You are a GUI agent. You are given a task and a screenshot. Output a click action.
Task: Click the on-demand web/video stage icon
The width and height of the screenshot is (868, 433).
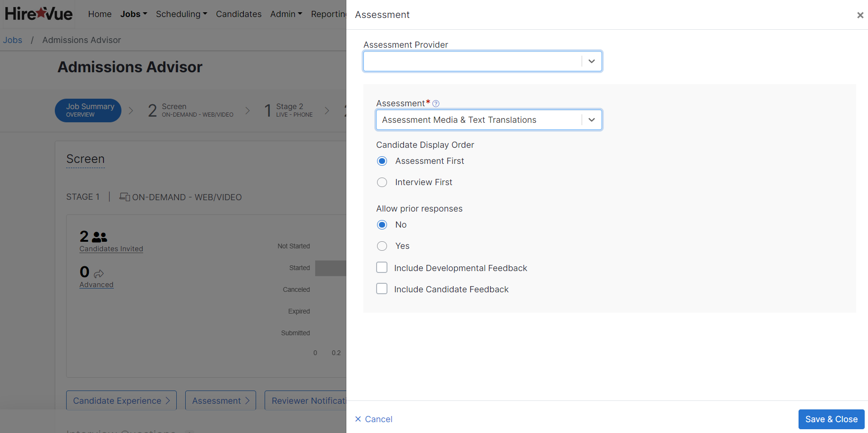tap(125, 197)
